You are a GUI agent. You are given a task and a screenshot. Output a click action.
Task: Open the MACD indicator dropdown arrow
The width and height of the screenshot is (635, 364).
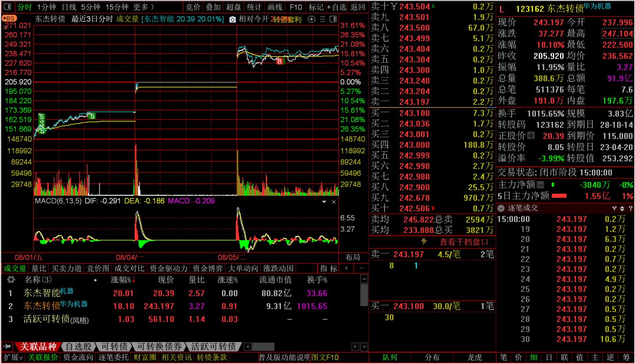tap(324, 202)
